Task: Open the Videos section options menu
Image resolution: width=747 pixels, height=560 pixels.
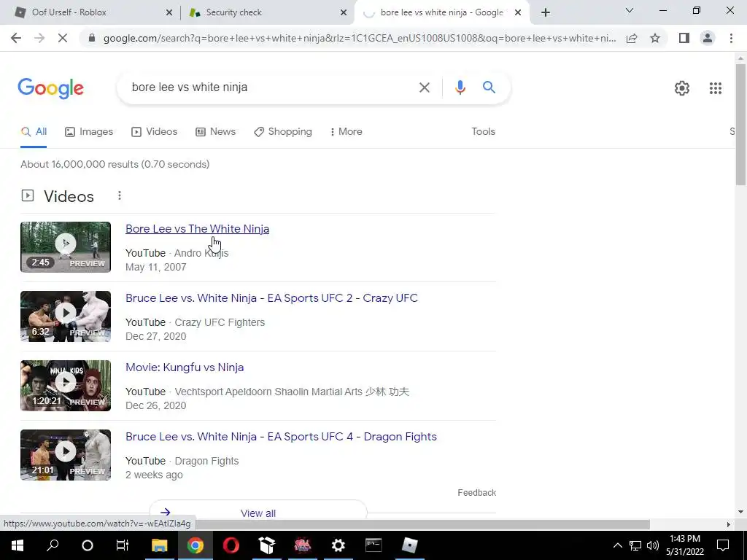Action: point(119,195)
